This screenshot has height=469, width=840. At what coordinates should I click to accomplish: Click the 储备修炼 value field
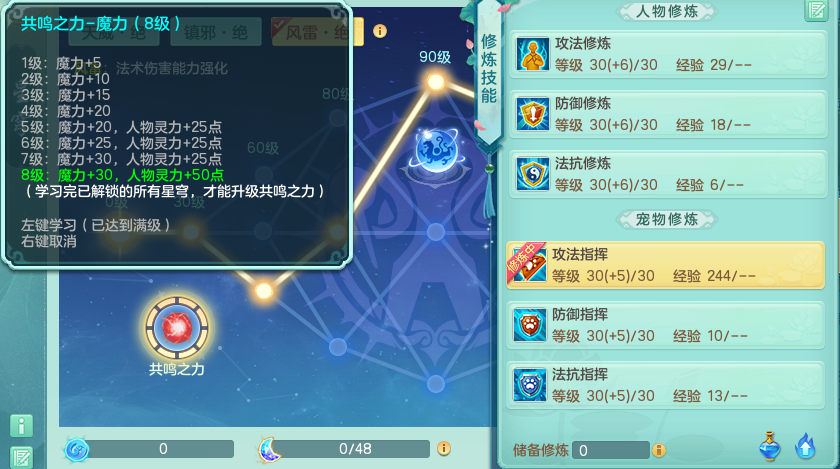[611, 450]
